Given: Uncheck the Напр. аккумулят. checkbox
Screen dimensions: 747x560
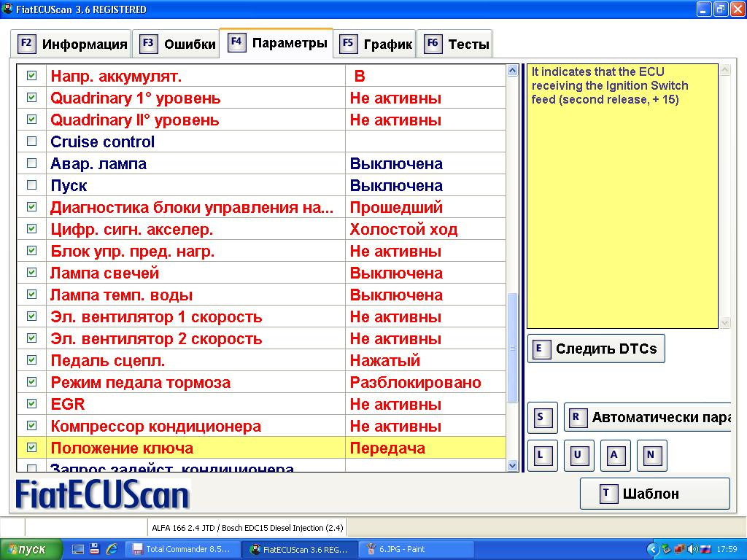Looking at the screenshot, I should (31, 76).
